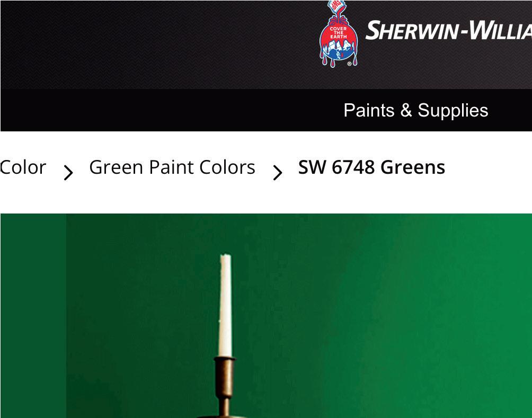Click the pouring paint can atop logo
The height and width of the screenshot is (418, 532).
pyautogui.click(x=339, y=10)
